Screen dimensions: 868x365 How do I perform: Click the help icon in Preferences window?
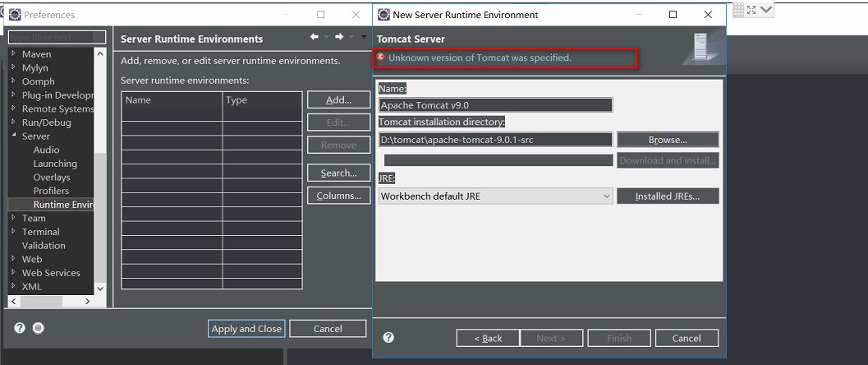tap(20, 328)
